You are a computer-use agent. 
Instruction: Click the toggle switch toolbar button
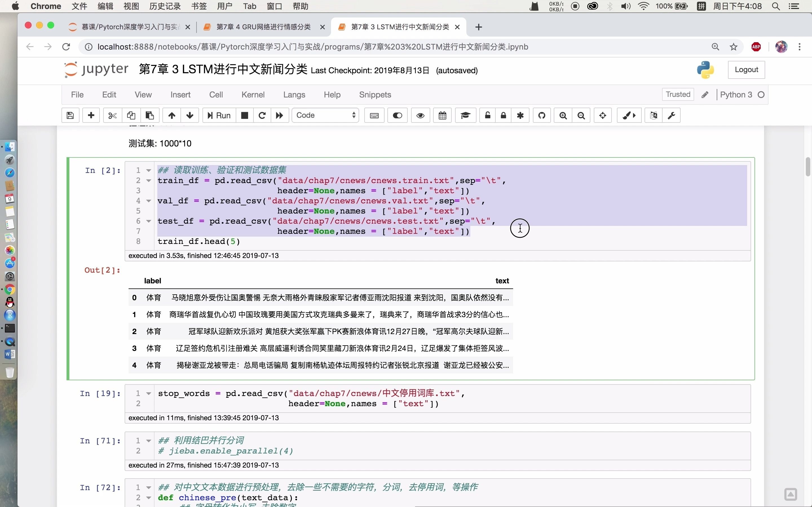(x=397, y=115)
